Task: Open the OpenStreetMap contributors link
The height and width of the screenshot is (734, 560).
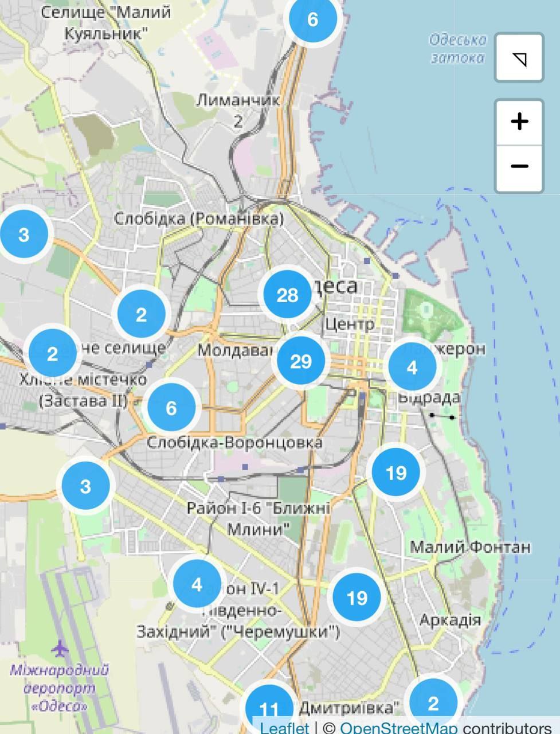Action: point(398,727)
